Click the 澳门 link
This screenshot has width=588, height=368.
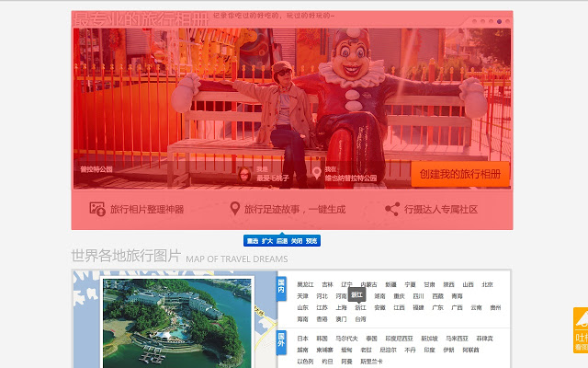[x=341, y=319]
